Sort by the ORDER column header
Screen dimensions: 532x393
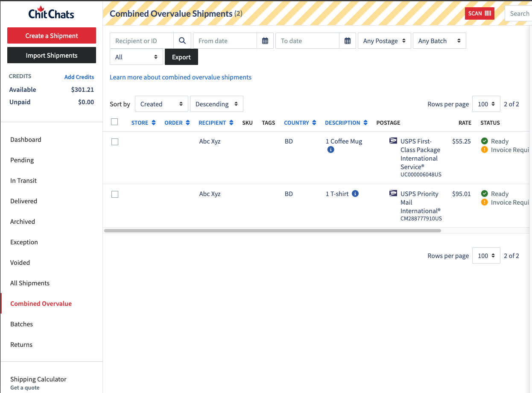tap(177, 123)
